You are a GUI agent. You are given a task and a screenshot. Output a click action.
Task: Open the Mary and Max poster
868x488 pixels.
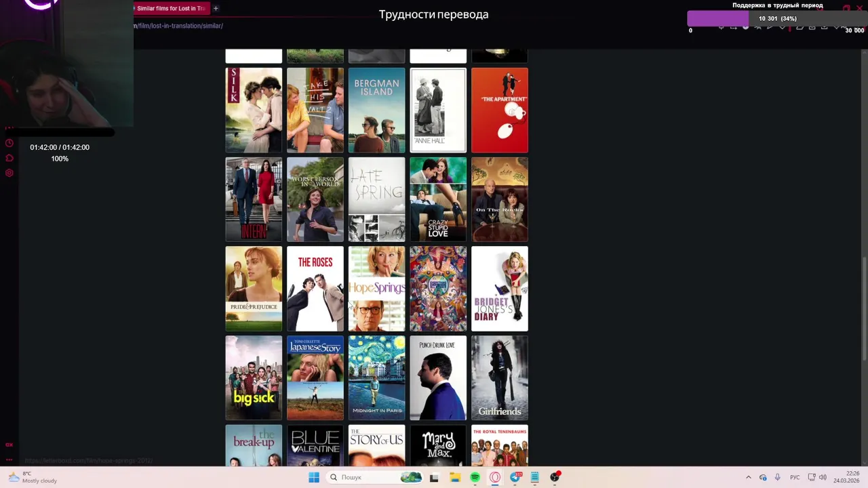[438, 445]
